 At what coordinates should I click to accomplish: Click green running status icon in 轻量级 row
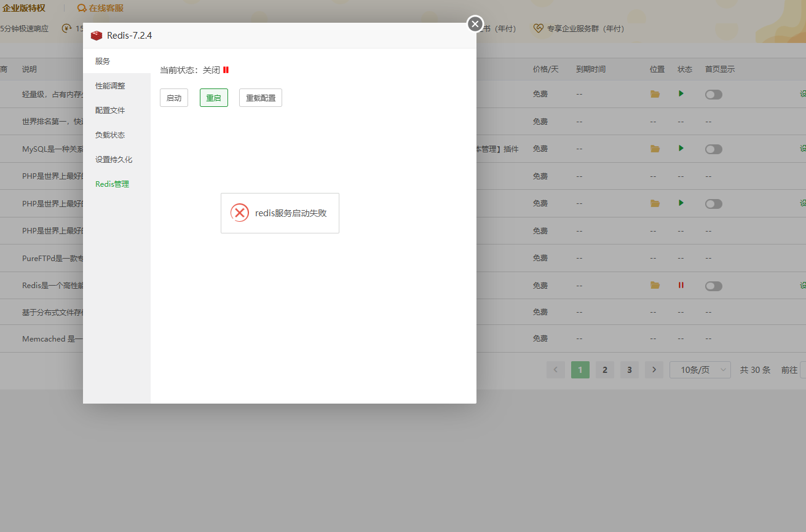pos(681,94)
